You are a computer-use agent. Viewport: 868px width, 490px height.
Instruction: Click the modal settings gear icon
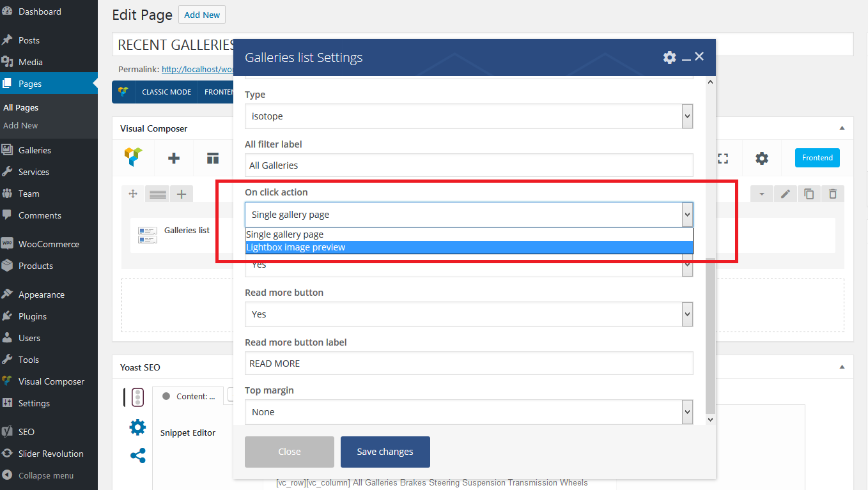click(x=669, y=57)
